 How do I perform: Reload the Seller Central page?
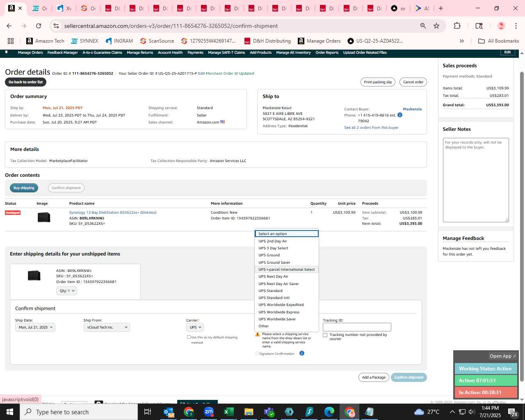[39, 26]
